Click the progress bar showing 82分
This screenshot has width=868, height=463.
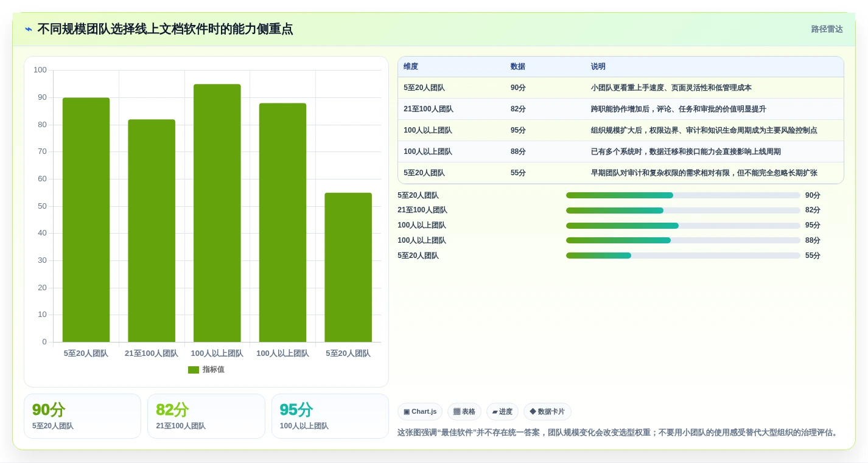tap(683, 211)
